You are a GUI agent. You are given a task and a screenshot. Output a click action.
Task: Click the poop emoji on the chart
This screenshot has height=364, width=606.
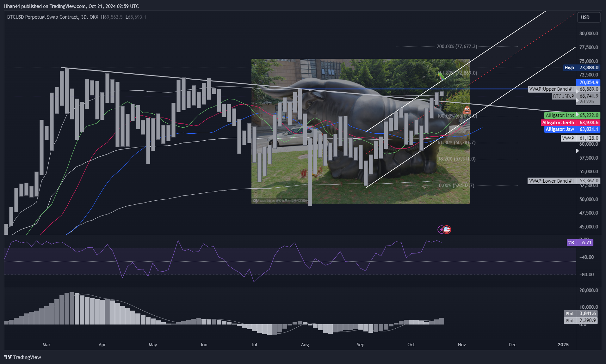tap(467, 110)
